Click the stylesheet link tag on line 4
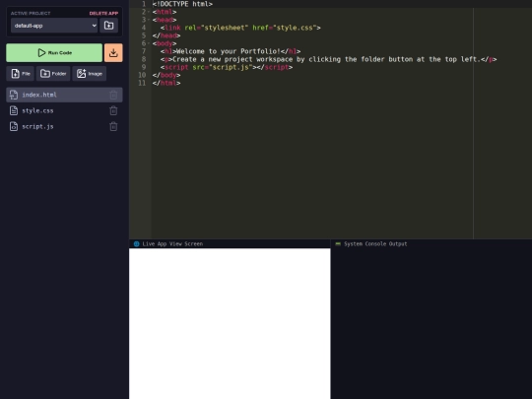This screenshot has height=399, width=532. pyautogui.click(x=240, y=28)
